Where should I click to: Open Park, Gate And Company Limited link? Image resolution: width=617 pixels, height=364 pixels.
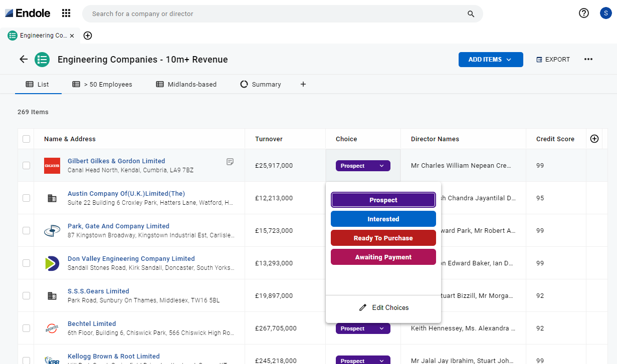tap(118, 226)
